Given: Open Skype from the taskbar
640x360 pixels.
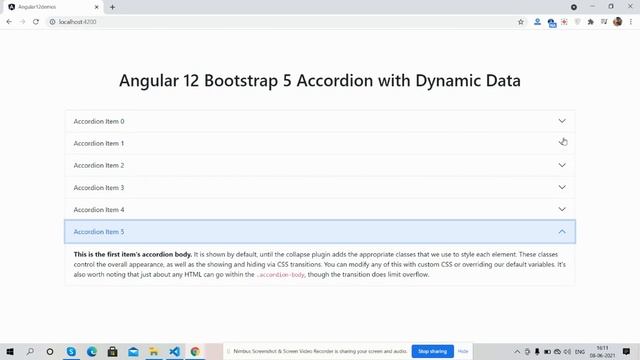Looking at the screenshot, I should [x=71, y=351].
